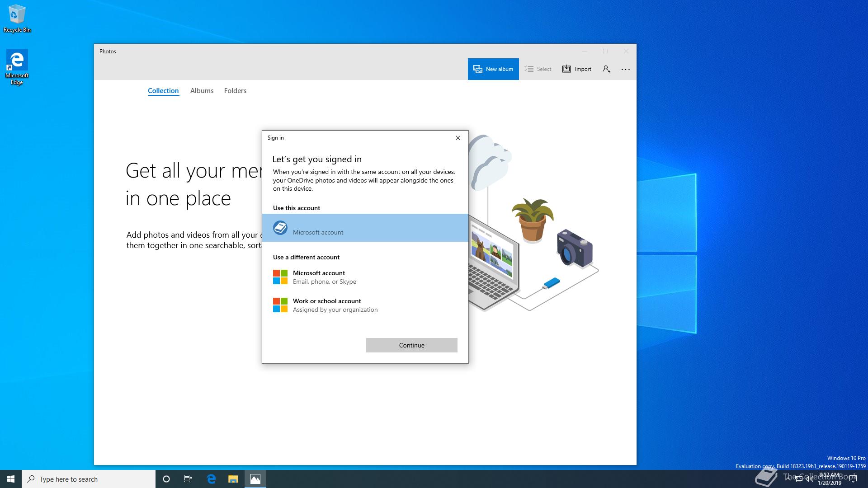Click the "Use a different account" heading text
868x488 pixels.
pos(306,257)
